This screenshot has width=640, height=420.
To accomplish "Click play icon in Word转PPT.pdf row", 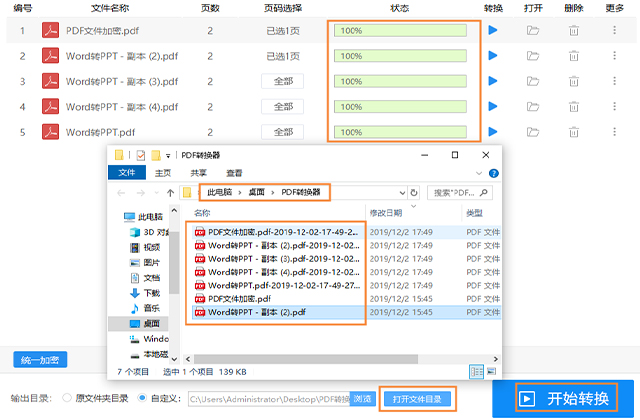I will point(493,132).
